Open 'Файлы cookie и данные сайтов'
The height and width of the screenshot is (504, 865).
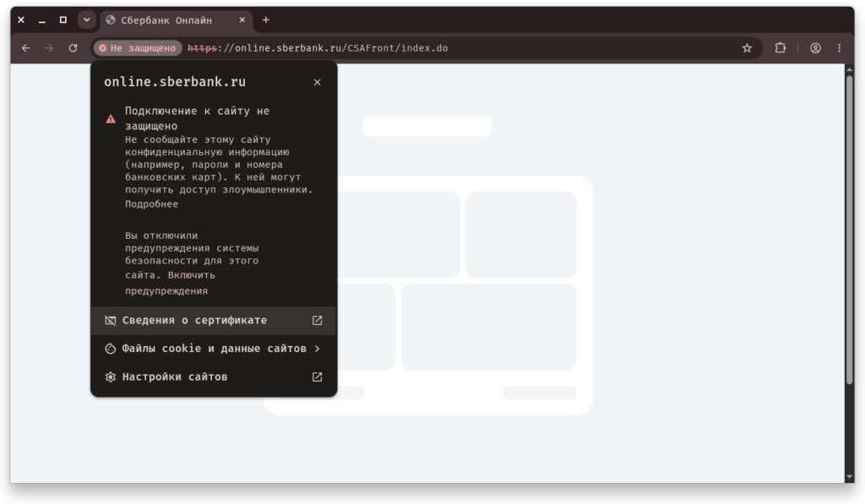[214, 349]
